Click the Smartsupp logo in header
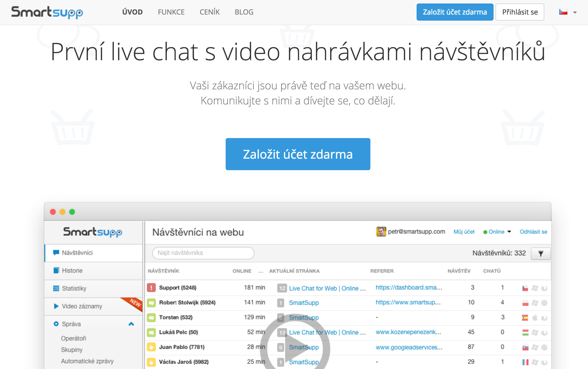The image size is (588, 369). coord(47,12)
